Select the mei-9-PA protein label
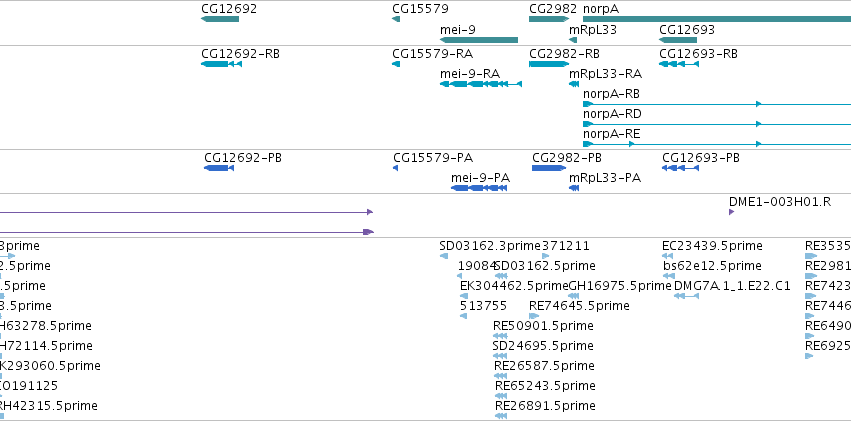The height and width of the screenshot is (421, 851). click(x=480, y=177)
